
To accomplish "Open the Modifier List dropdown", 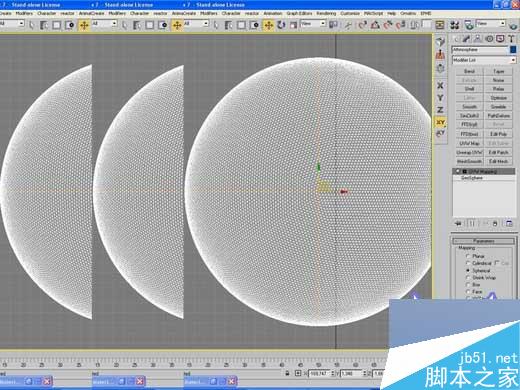I will coord(484,60).
